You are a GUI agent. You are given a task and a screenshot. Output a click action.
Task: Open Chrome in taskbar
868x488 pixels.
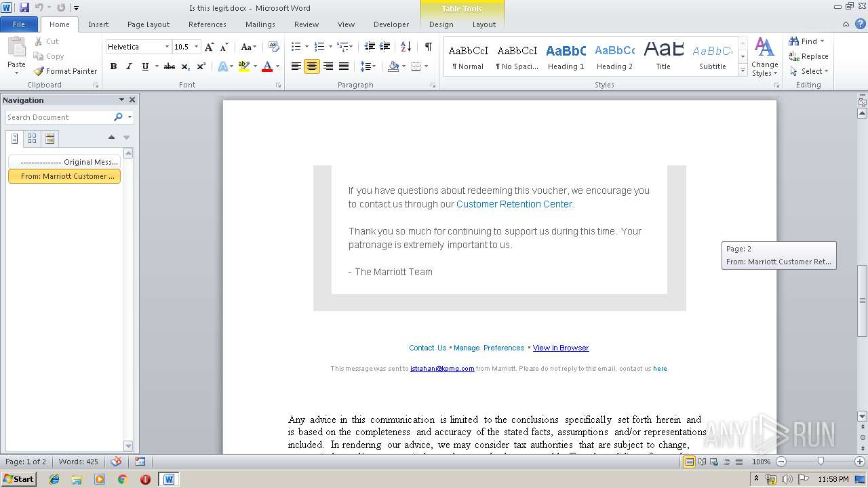click(x=122, y=479)
